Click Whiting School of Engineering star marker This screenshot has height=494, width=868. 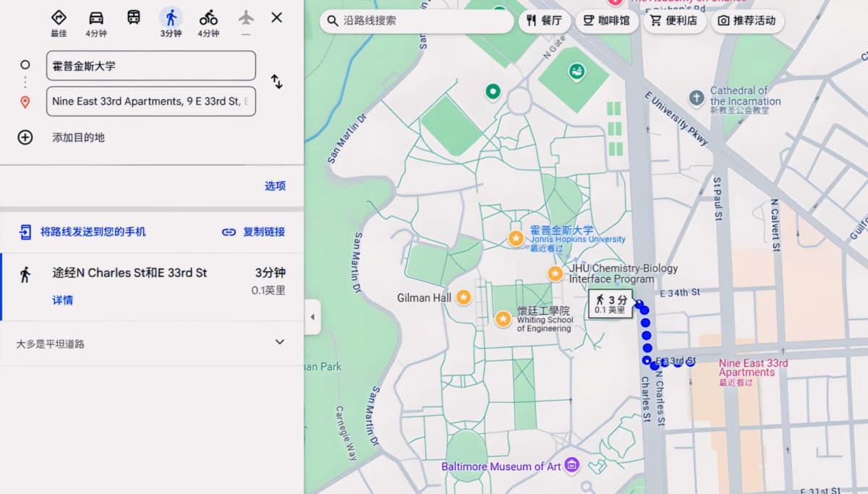[x=503, y=318]
